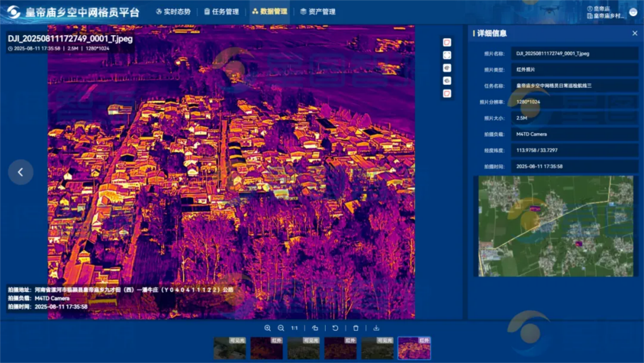This screenshot has width=644, height=363.
Task: Toggle the upper eye visibility icon
Action: [x=447, y=68]
